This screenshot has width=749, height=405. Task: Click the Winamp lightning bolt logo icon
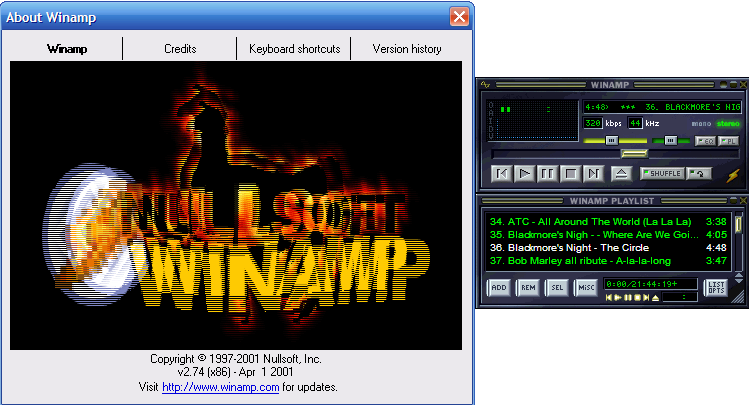[733, 176]
